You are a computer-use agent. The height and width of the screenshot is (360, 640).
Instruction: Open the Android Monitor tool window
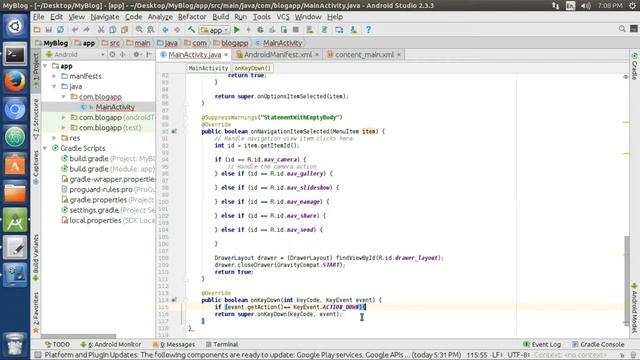click(111, 344)
